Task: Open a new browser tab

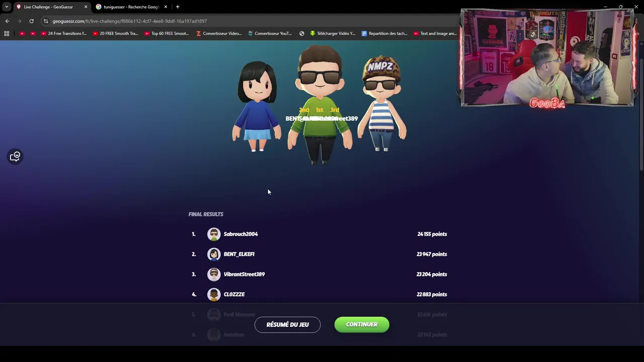Action: tap(178, 7)
